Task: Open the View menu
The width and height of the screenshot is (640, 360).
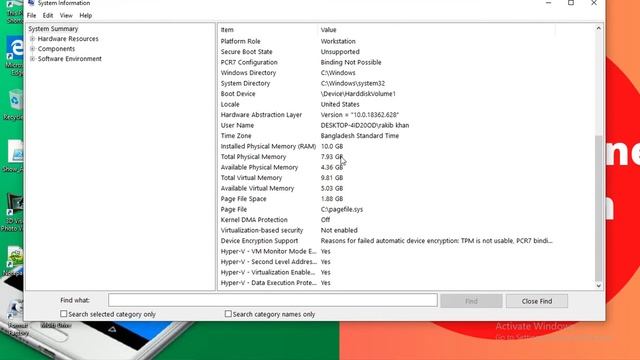Action: (66, 16)
